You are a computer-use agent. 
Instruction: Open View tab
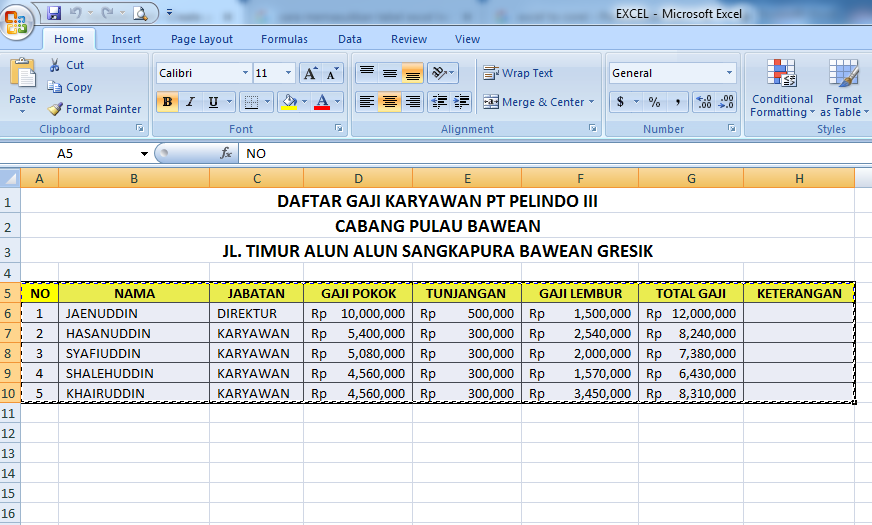click(467, 39)
